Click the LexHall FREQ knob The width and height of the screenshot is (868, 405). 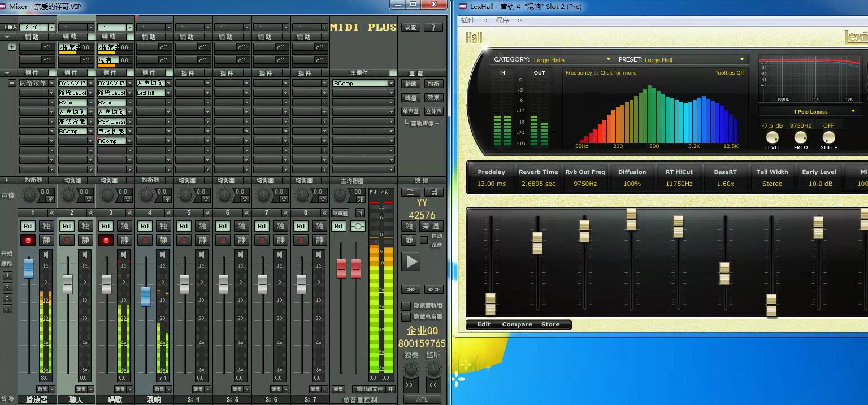[801, 137]
